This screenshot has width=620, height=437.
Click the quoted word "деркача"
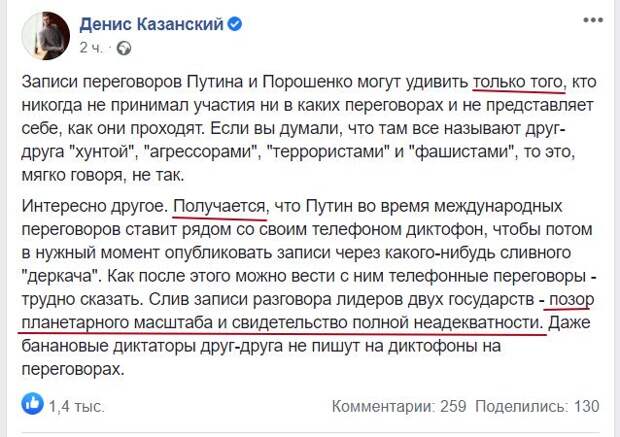62,276
